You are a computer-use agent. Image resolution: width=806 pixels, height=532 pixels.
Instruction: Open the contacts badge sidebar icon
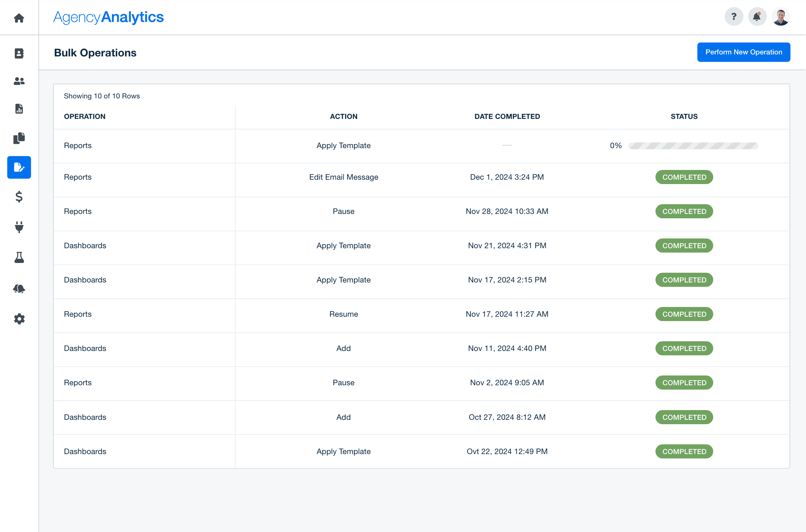coord(19,53)
